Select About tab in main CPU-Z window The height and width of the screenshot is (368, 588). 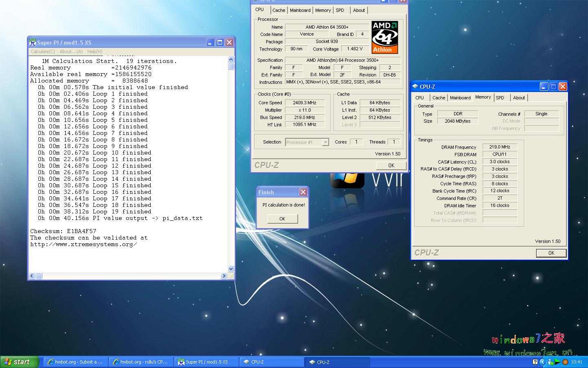(x=359, y=10)
